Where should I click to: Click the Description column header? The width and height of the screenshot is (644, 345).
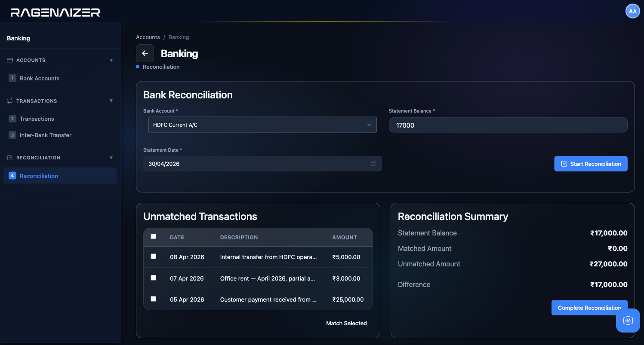coord(239,237)
